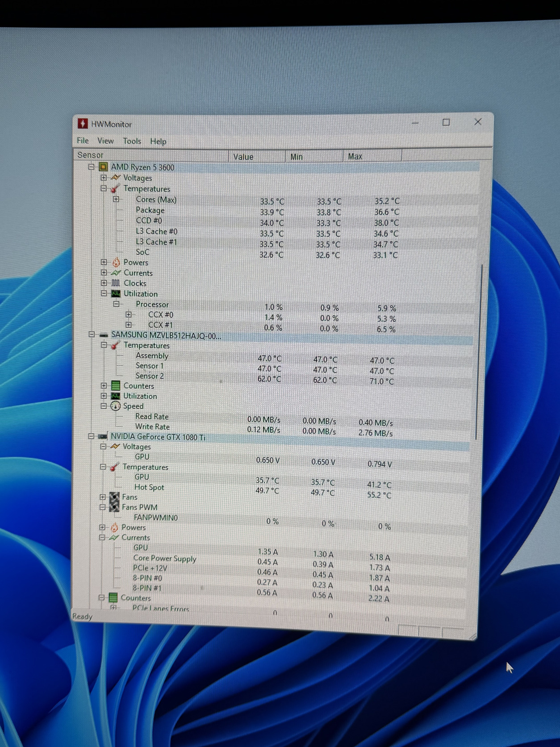Expand the CCX #1 node

pyautogui.click(x=129, y=325)
